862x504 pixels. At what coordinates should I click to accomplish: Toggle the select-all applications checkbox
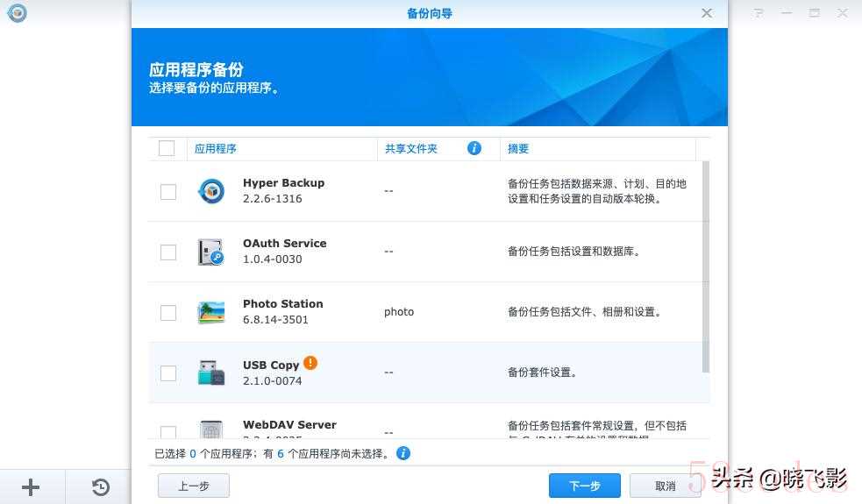(x=167, y=148)
